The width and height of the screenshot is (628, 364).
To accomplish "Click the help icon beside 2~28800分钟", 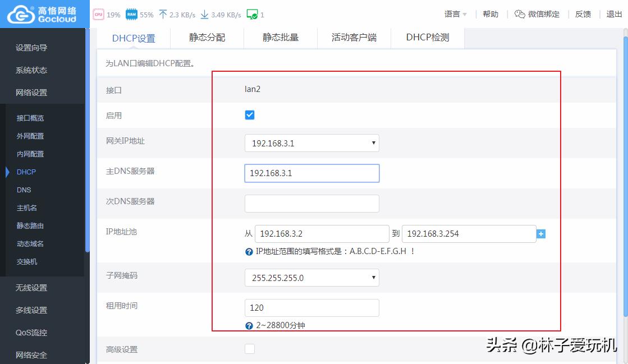I will click(x=248, y=325).
